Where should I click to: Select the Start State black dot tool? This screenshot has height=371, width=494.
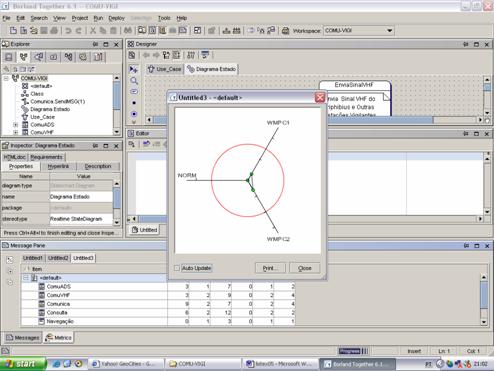134,103
